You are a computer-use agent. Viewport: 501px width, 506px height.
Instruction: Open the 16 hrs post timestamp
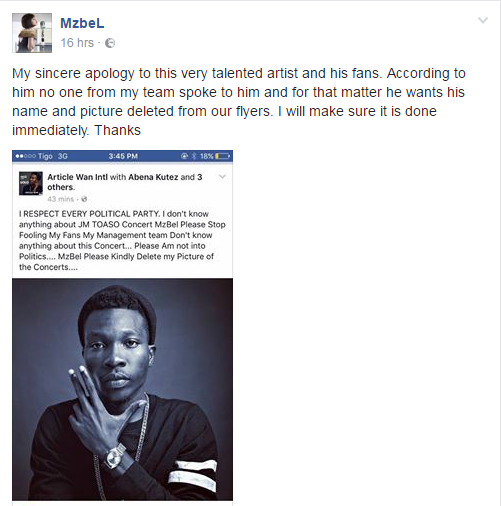(77, 43)
